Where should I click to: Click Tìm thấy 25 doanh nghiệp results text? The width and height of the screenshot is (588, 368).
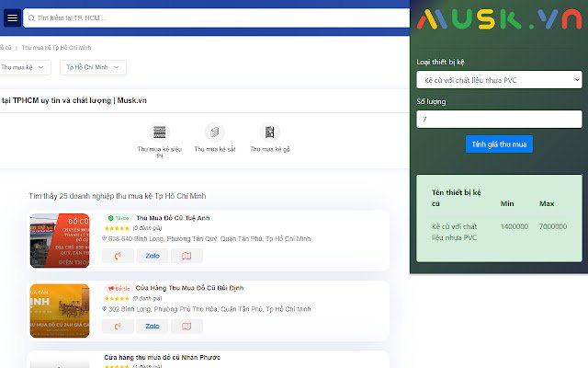click(118, 196)
